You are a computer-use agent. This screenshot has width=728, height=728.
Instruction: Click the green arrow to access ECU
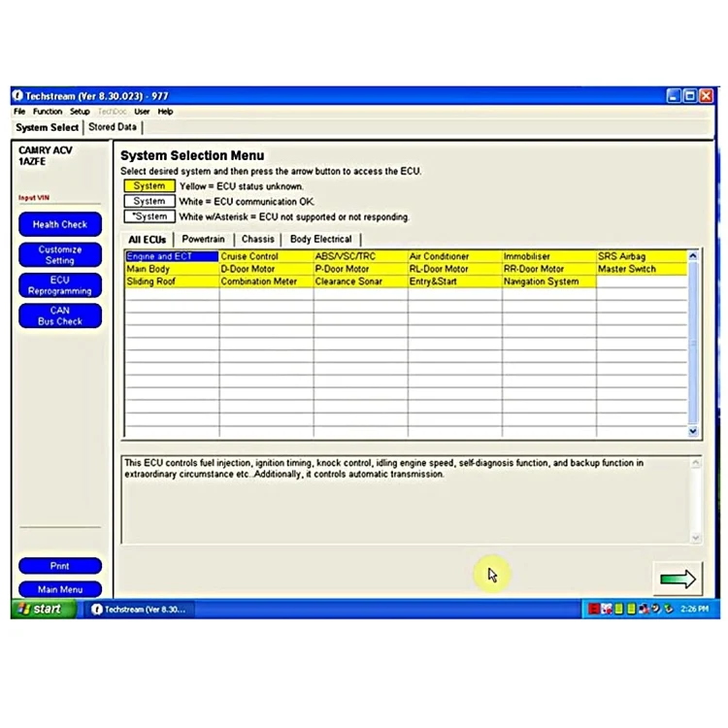click(x=678, y=579)
